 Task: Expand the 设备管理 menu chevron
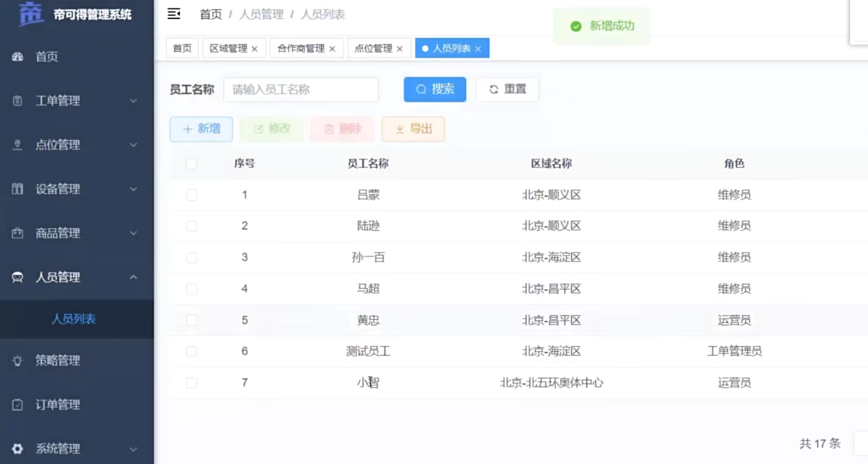(133, 189)
